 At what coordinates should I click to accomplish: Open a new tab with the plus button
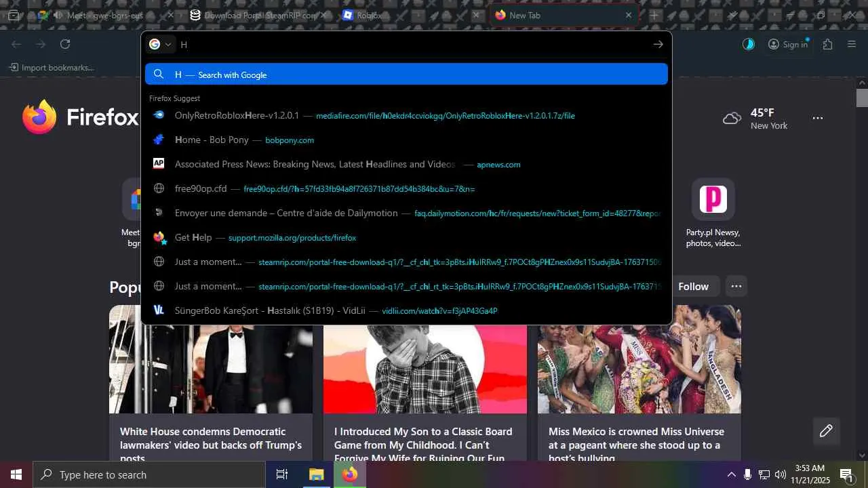(x=654, y=15)
